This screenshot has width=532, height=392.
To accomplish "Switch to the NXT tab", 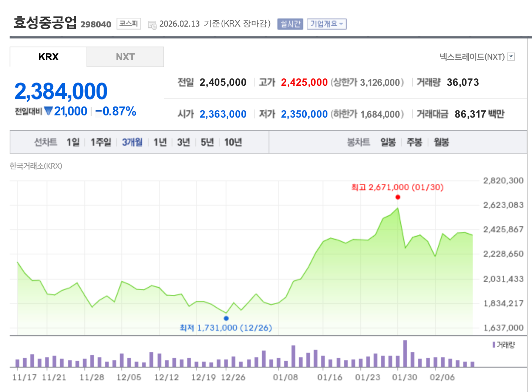I will point(125,57).
